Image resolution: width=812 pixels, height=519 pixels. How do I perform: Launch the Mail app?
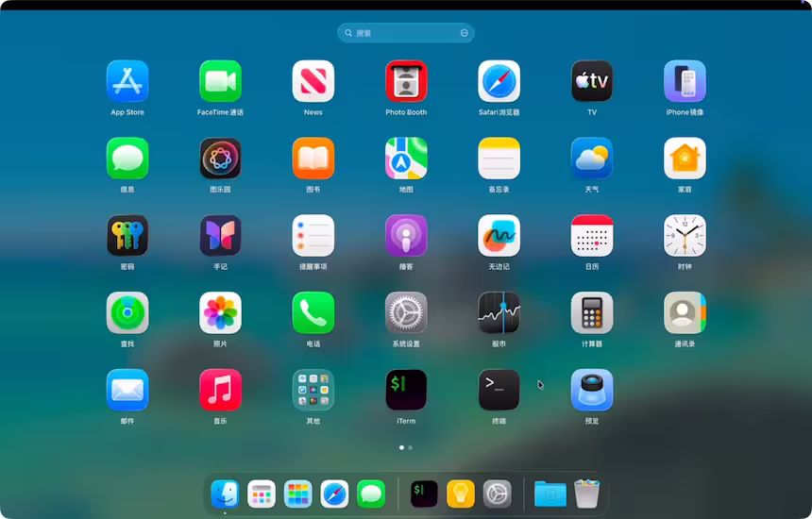(x=127, y=390)
